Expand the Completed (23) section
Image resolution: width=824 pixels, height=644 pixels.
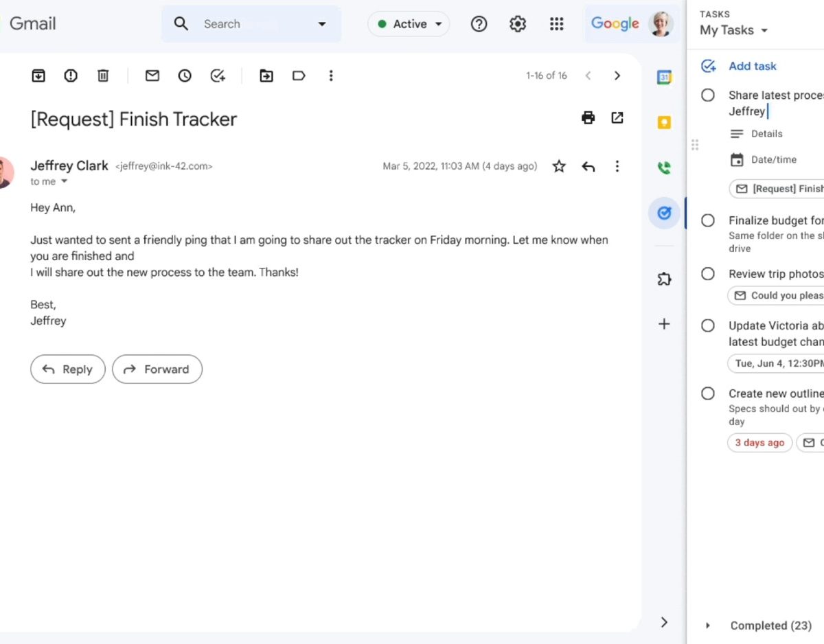click(x=708, y=625)
